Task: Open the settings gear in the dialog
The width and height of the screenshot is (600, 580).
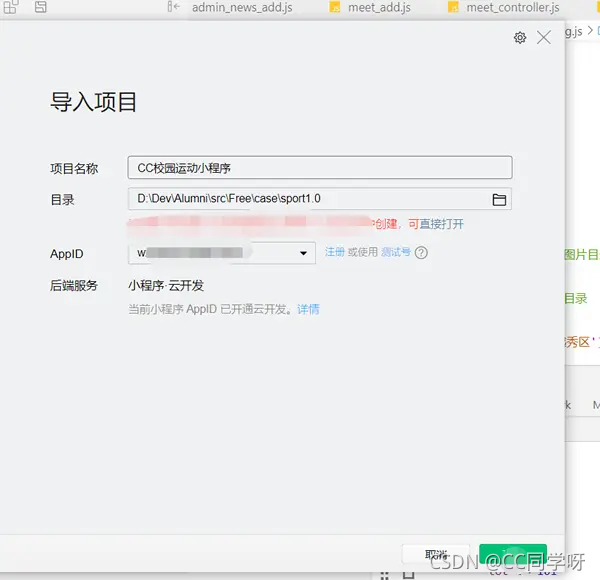Action: pyautogui.click(x=520, y=37)
